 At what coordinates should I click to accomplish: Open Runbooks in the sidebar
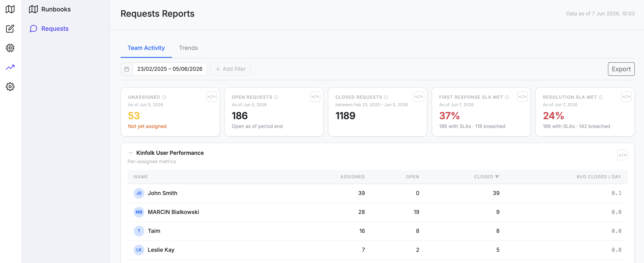pyautogui.click(x=50, y=9)
